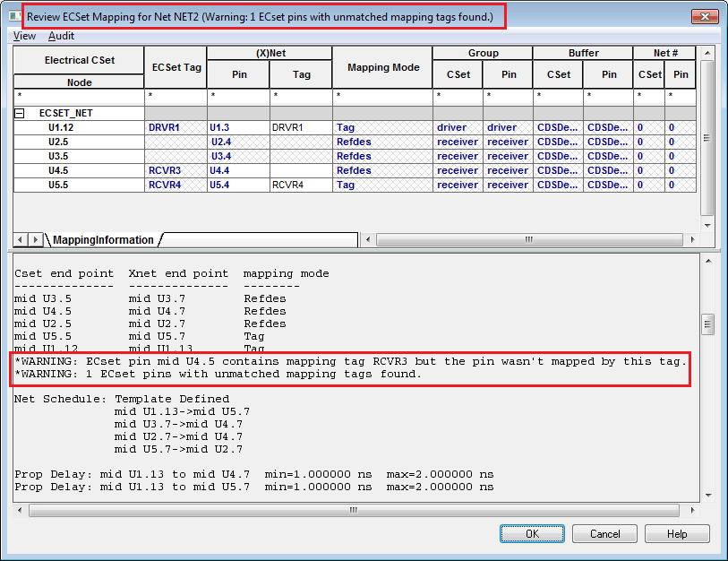728x561 pixels.
Task: Click the Electrical CSet column header
Action: click(x=79, y=60)
